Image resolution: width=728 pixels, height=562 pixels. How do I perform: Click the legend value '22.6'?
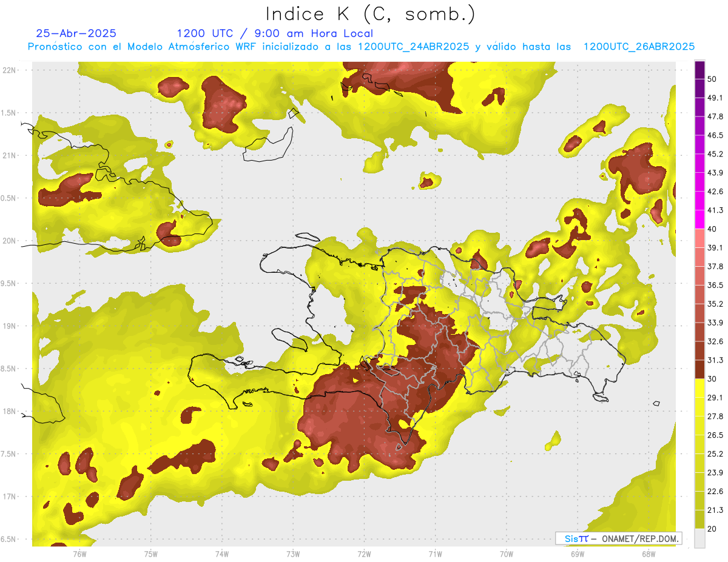(715, 492)
